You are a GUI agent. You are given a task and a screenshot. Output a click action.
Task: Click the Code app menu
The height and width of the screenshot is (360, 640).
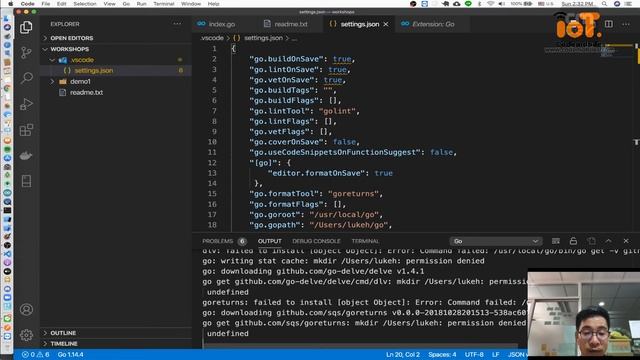27,4
